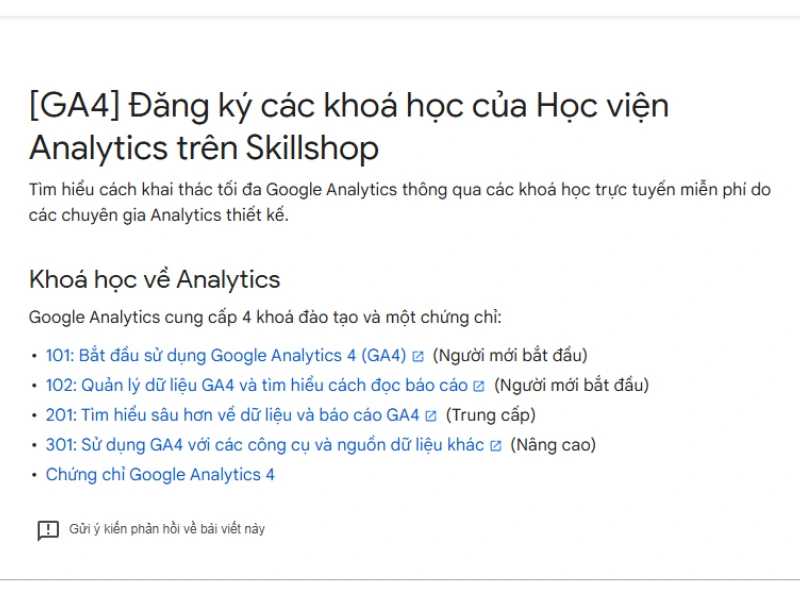Image resolution: width=800 pixels, height=600 pixels.
Task: Click the '[GA4] Đăng ký các khoá học' page title
Action: pos(349,127)
